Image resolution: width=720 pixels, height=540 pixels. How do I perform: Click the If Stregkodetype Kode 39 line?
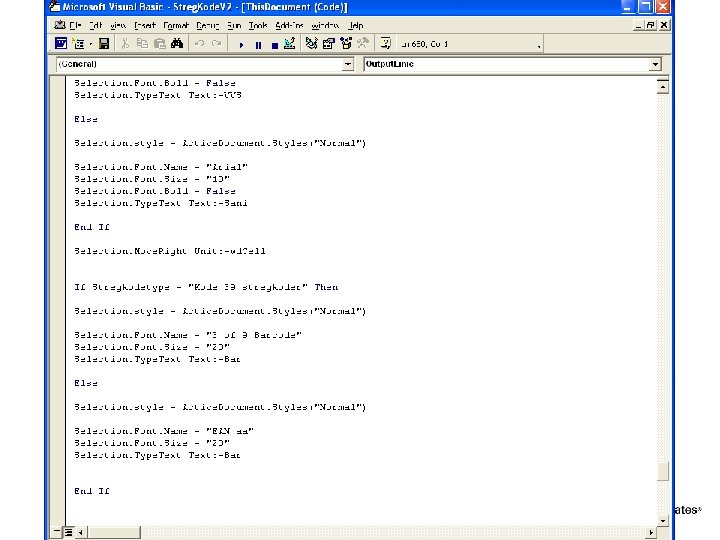point(206,287)
